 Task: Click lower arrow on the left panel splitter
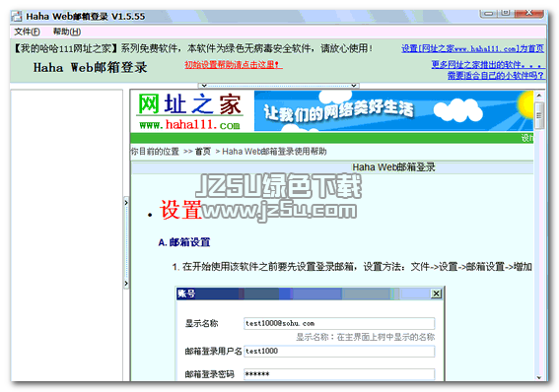coord(126,284)
